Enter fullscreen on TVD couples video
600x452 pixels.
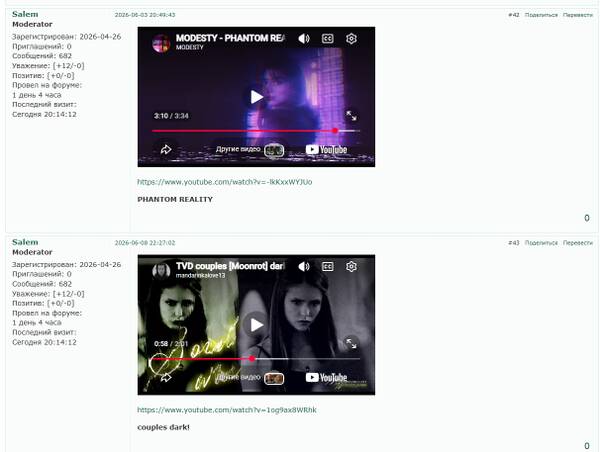click(351, 343)
